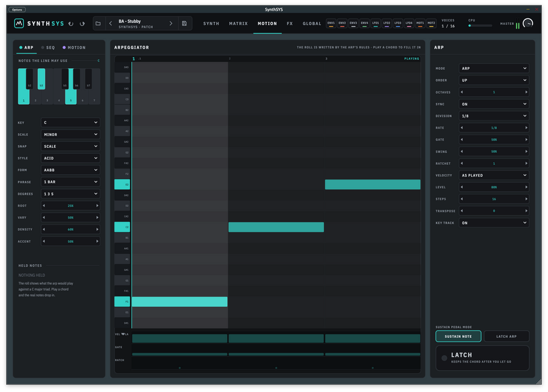Select the LFO1 modulation source chip
Screen dimensions: 548x392
[x=375, y=23]
